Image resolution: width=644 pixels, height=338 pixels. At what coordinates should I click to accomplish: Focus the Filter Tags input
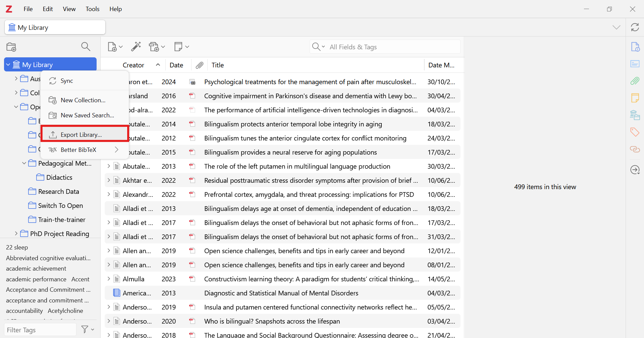pyautogui.click(x=40, y=330)
